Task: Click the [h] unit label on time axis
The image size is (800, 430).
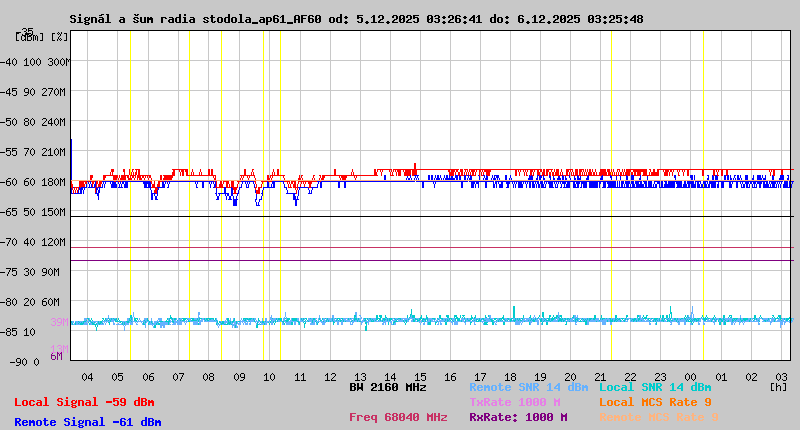Action: click(778, 386)
